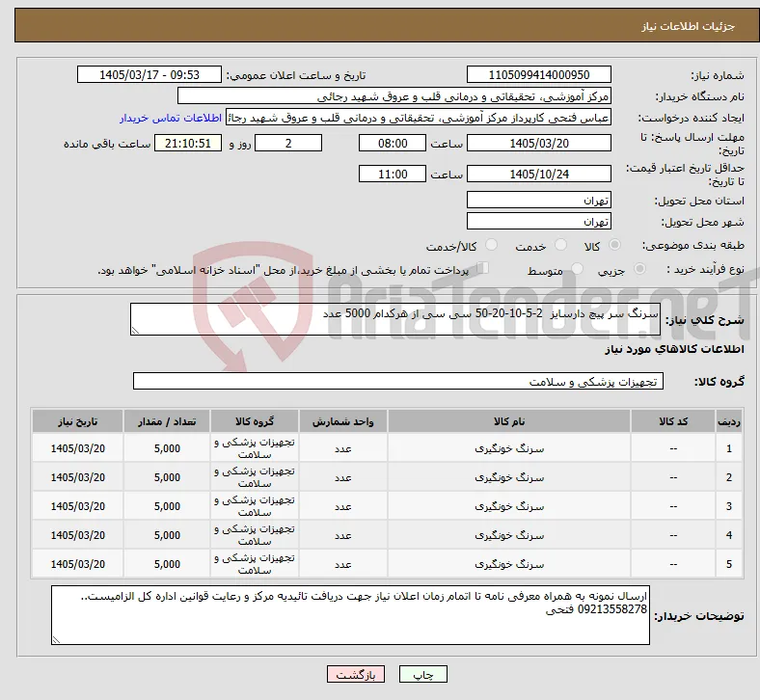Click the توضیحات خریدار text area
760x700 pixels.
click(350, 615)
